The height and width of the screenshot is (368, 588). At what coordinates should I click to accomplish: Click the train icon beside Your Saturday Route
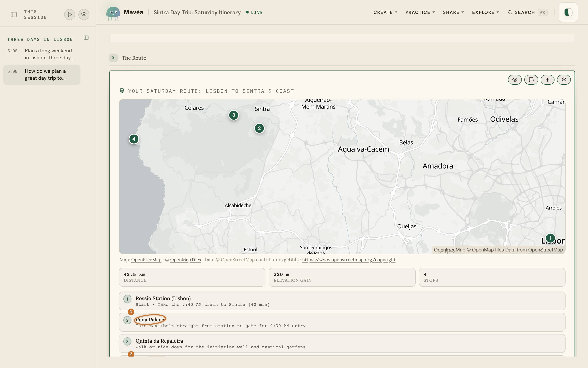122,91
